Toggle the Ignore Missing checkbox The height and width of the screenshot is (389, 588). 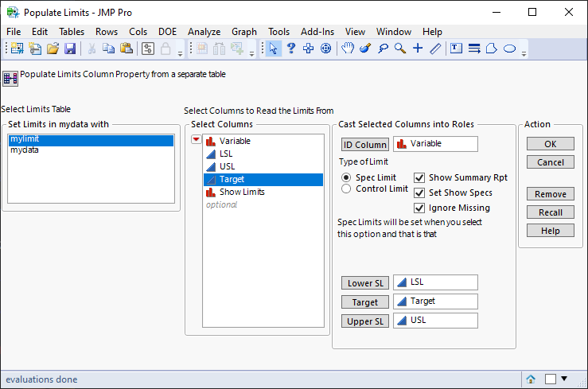point(420,208)
